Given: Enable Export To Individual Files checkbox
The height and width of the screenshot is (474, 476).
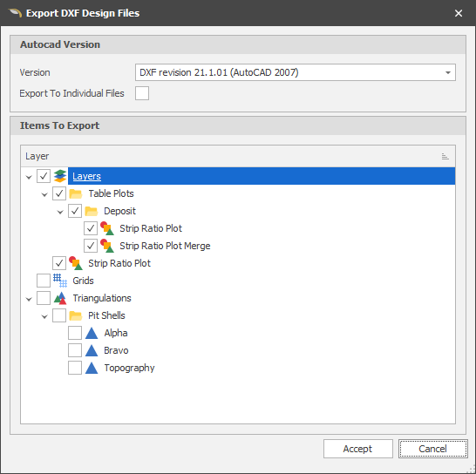Looking at the screenshot, I should (142, 93).
